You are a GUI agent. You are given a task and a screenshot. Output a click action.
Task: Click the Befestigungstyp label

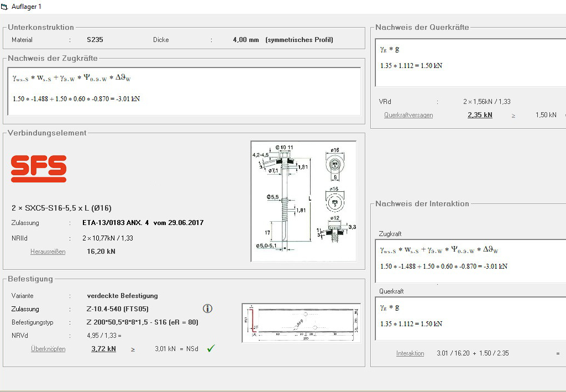33,322
